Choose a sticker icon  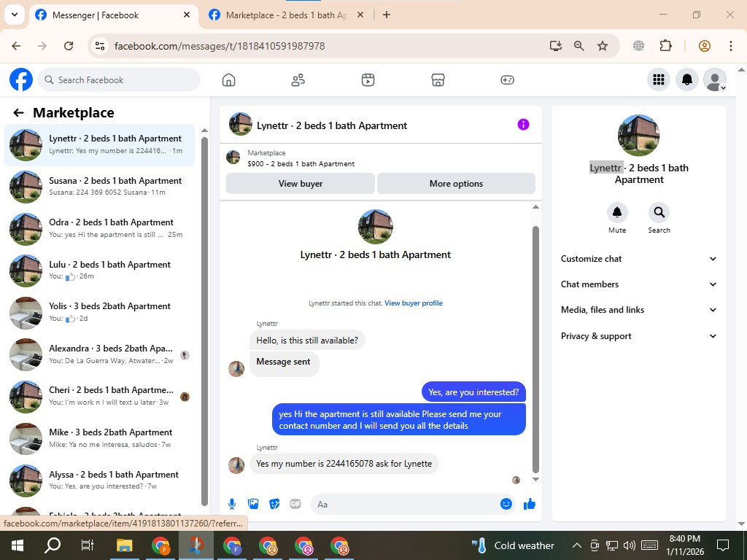click(x=274, y=504)
